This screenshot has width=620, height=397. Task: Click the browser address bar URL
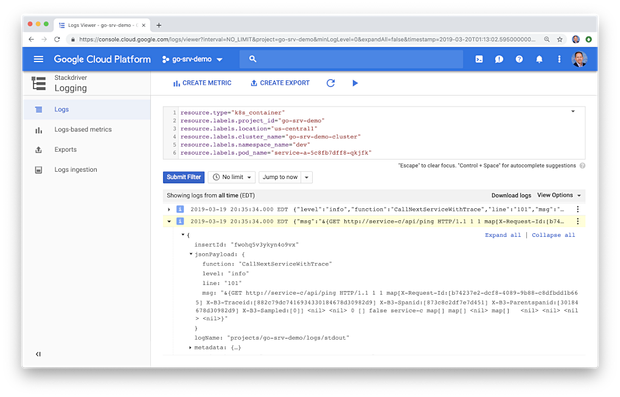[306, 39]
